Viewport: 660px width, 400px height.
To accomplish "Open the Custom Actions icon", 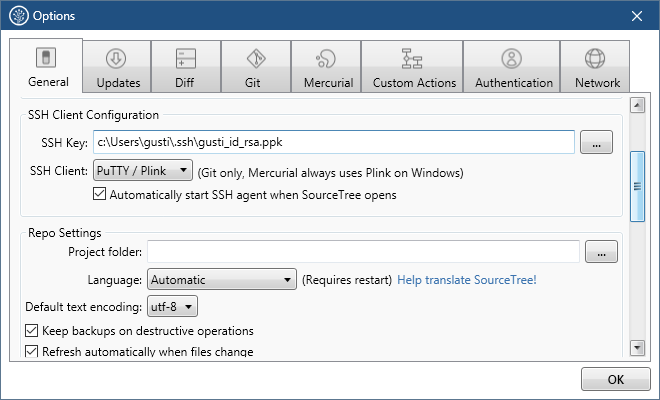I will 412,58.
